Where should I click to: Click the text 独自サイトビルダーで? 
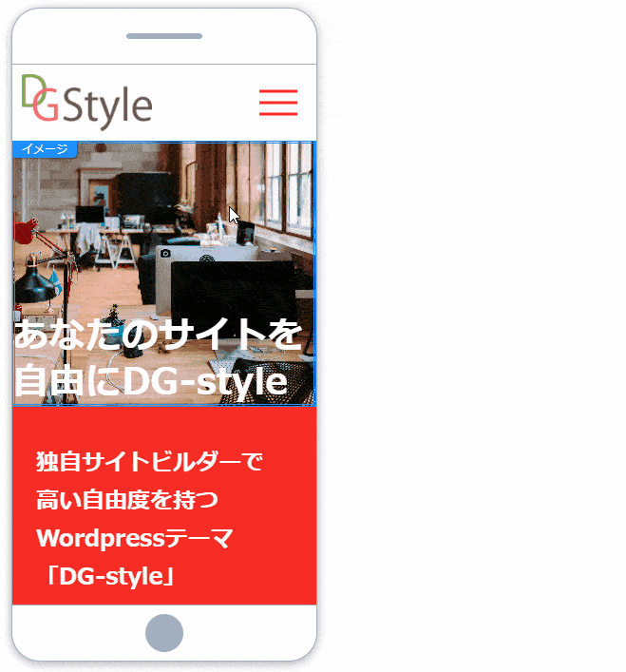(x=148, y=463)
